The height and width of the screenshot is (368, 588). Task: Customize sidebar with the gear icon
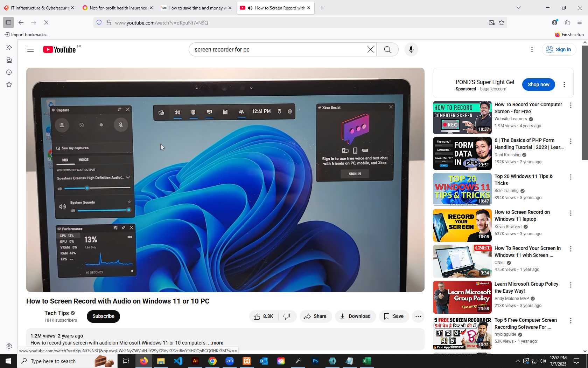click(9, 346)
